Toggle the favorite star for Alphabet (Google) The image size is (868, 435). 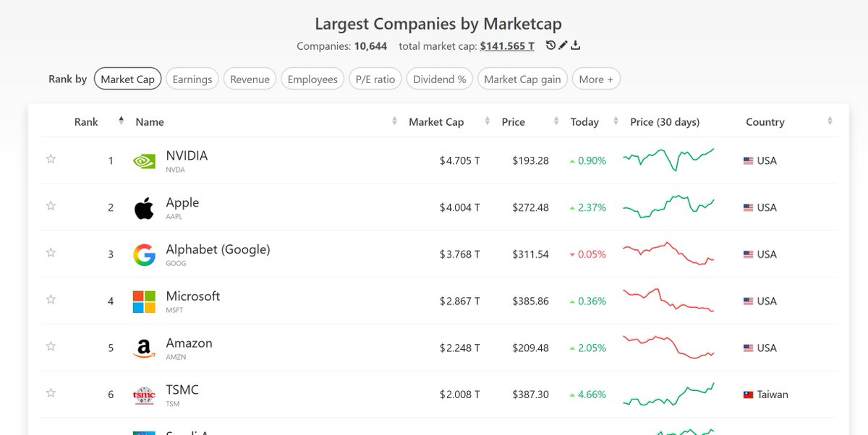pyautogui.click(x=51, y=253)
